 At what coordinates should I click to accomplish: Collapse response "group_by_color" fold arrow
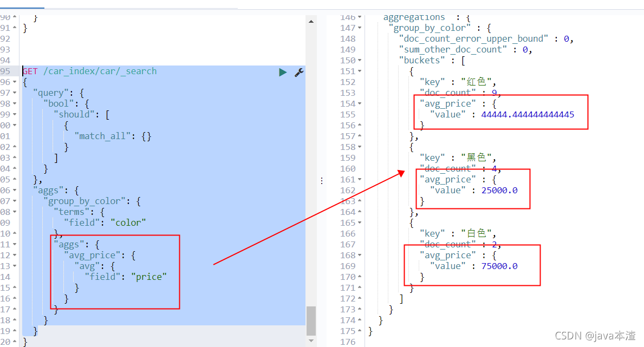360,28
